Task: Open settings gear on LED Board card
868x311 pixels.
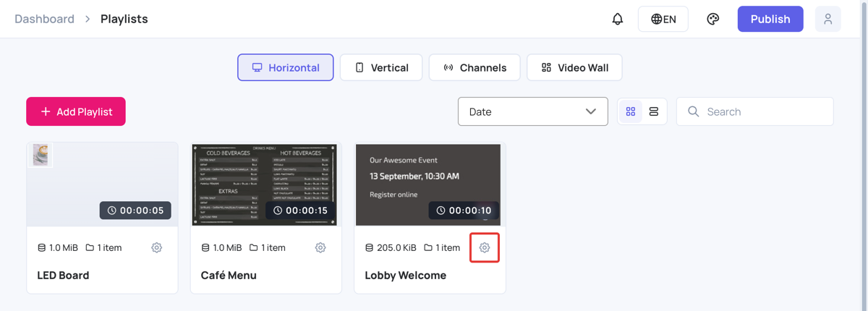Action: (x=156, y=247)
